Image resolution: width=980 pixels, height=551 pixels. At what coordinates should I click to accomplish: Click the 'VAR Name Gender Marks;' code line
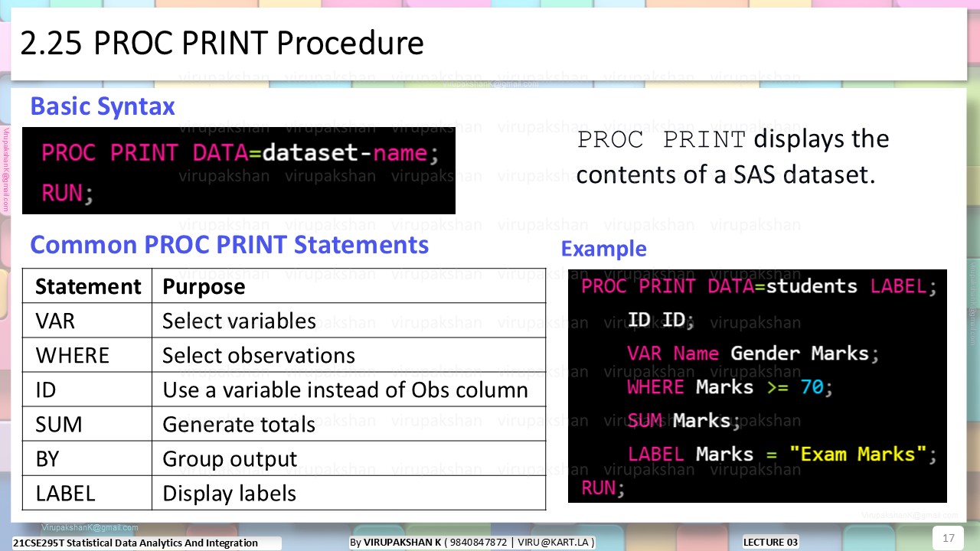pos(753,354)
